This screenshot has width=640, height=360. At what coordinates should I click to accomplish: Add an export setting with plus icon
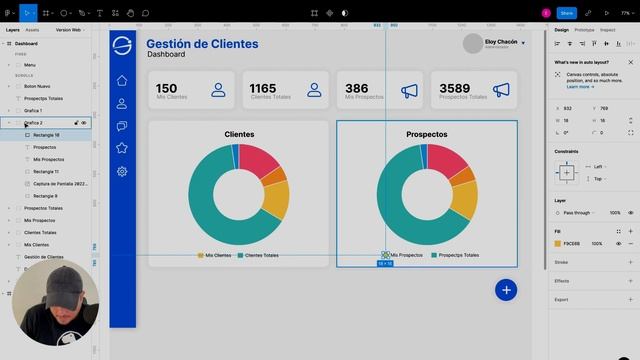[631, 300]
